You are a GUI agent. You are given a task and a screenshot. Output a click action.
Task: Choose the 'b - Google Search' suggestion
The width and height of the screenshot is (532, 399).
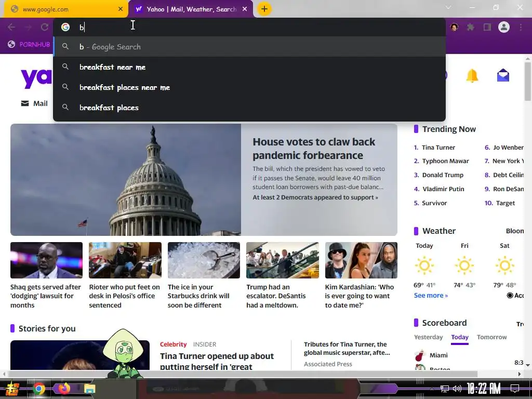pyautogui.click(x=249, y=47)
